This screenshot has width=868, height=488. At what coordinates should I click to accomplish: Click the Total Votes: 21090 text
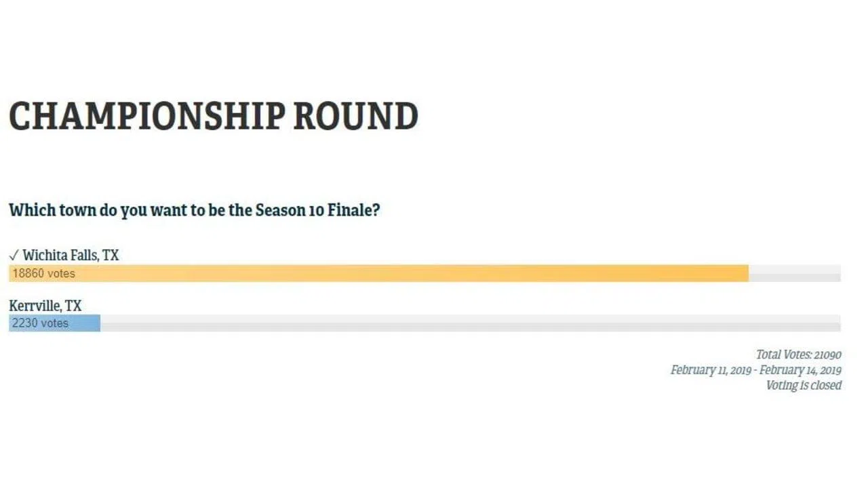(x=799, y=354)
